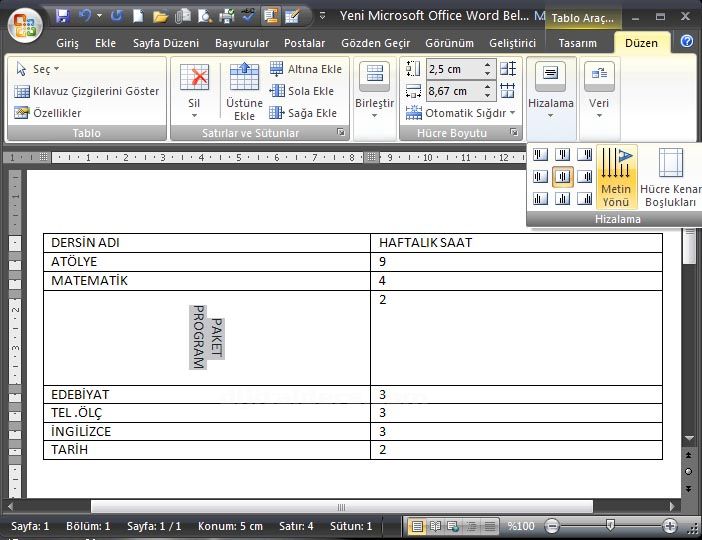Click the draw table icon in quick access
702x540 pixels.
(292, 17)
